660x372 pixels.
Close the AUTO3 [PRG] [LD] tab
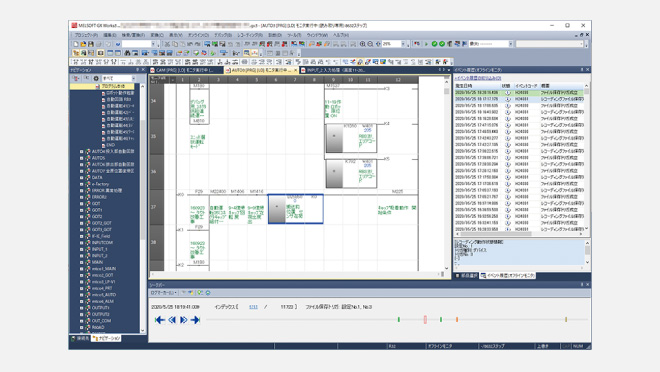pyautogui.click(x=295, y=70)
